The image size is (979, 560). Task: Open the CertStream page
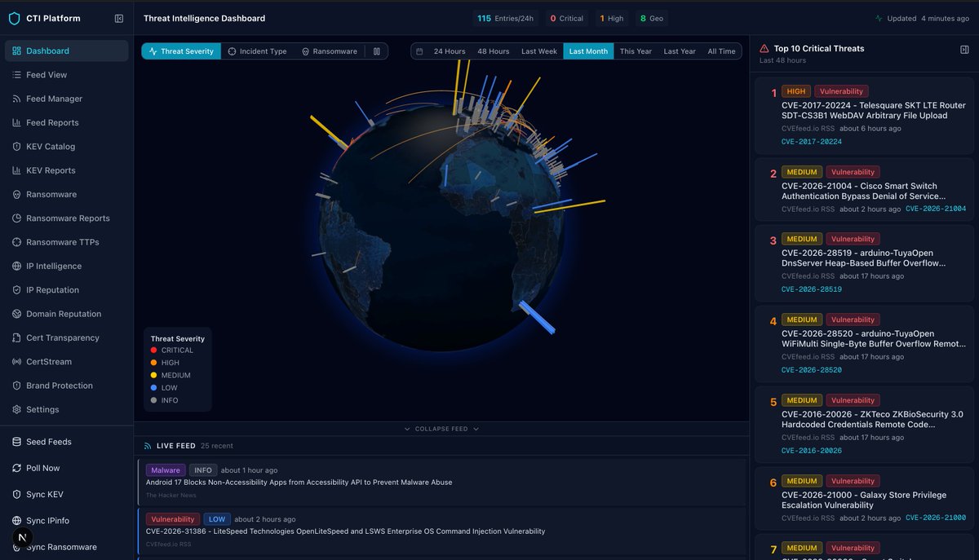pos(66,362)
